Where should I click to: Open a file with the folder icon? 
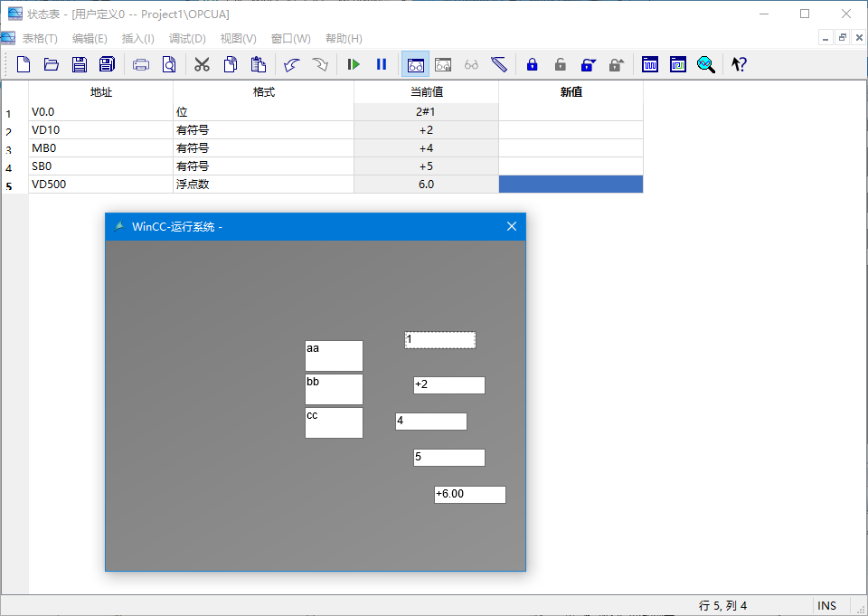pyautogui.click(x=52, y=64)
